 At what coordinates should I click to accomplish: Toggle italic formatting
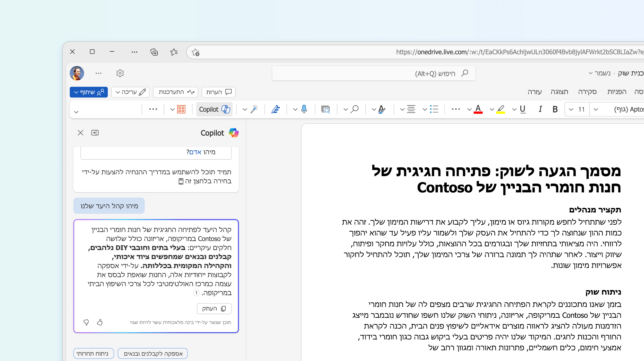click(540, 109)
